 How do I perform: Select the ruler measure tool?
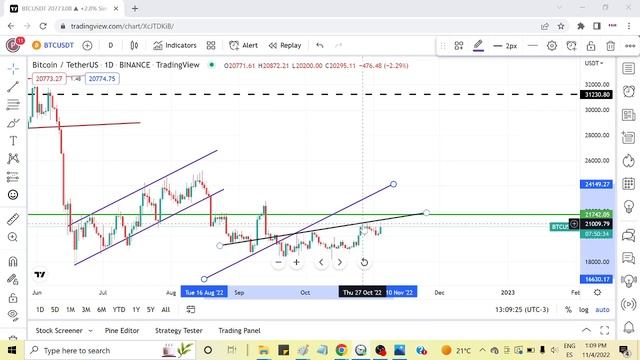(x=13, y=219)
